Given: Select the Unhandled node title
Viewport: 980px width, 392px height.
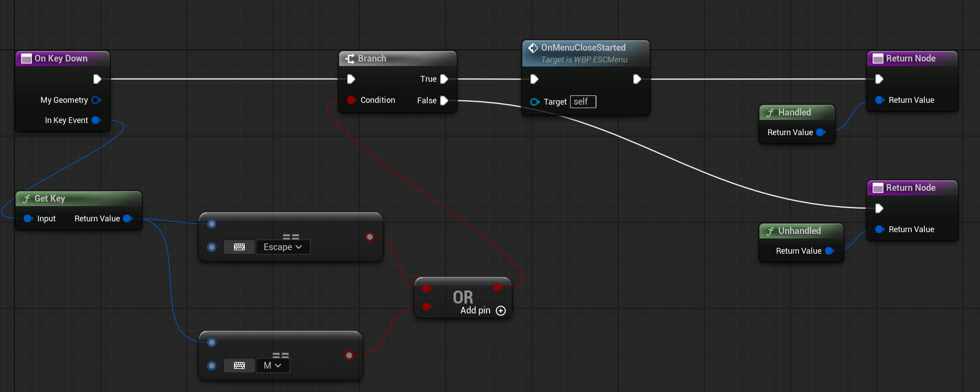Looking at the screenshot, I should click(799, 231).
